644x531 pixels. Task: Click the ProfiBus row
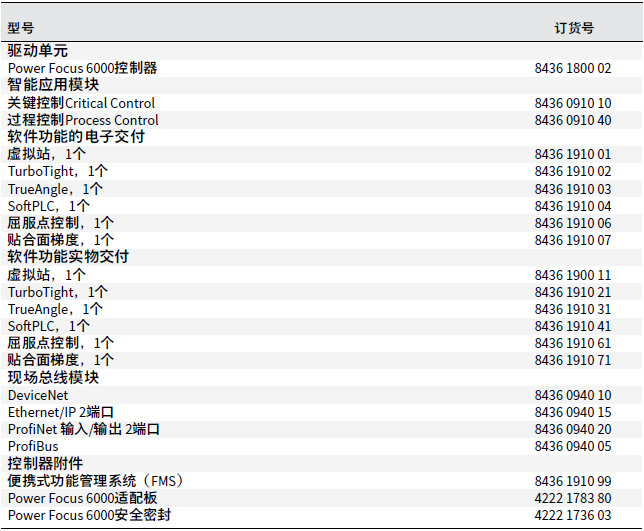pyautogui.click(x=33, y=446)
